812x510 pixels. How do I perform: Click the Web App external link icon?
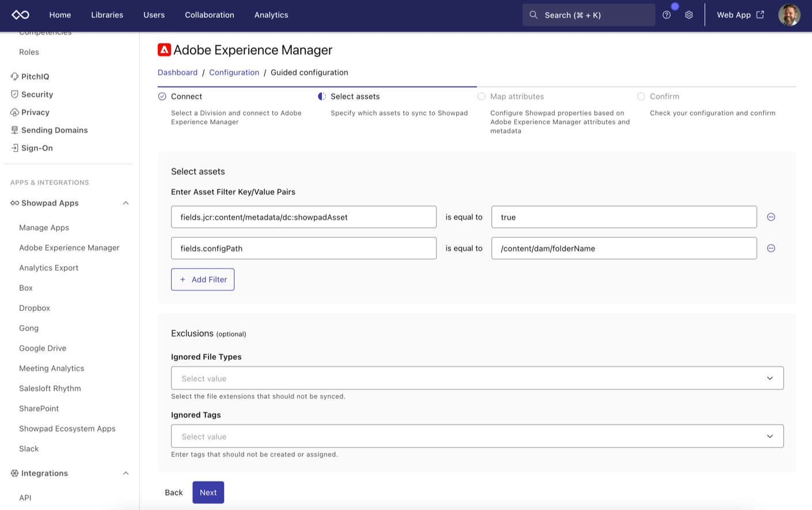(760, 14)
